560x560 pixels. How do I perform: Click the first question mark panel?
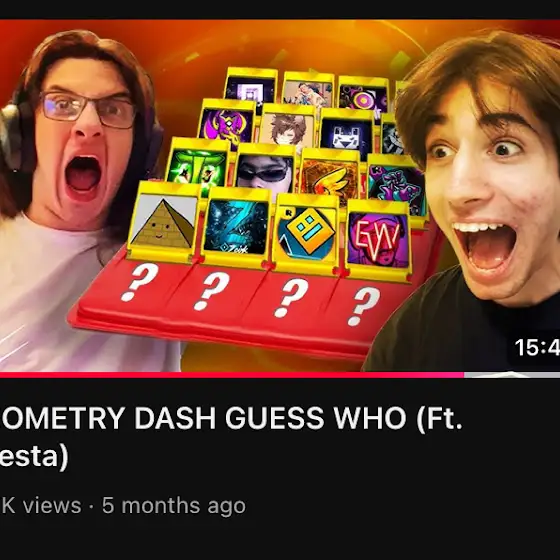coord(139,281)
